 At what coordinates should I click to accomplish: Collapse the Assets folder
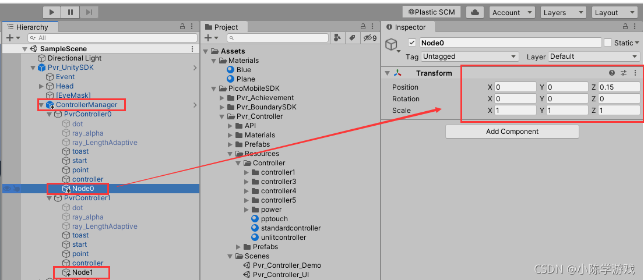click(x=205, y=51)
